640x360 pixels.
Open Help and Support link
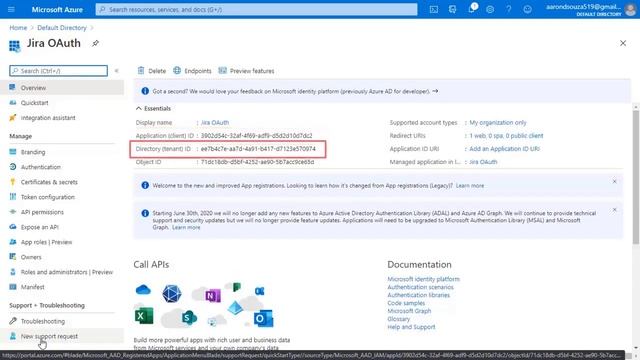coord(411,327)
